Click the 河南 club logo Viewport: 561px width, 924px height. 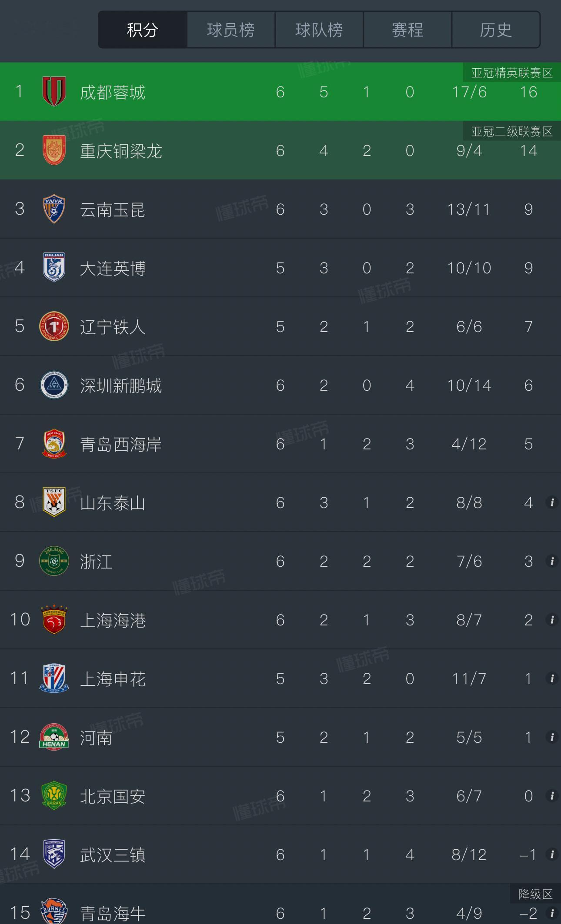54,737
